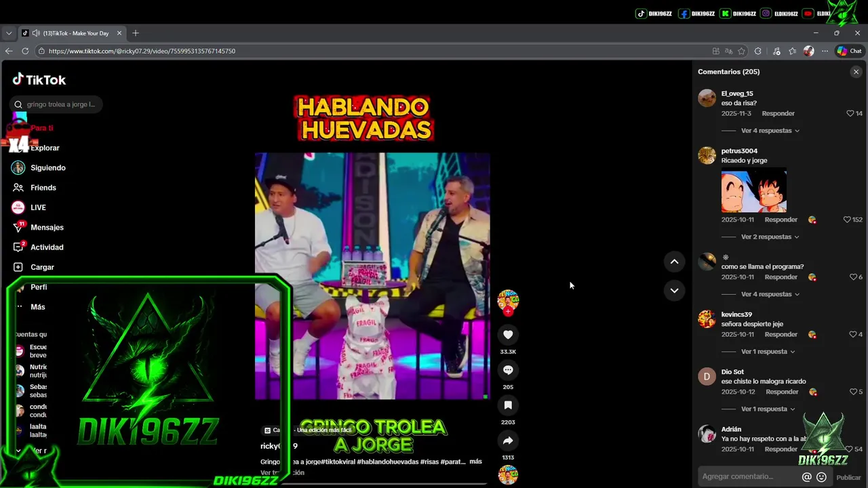The width and height of the screenshot is (868, 488).
Task: Click Responder on petrus3004's comment
Action: pyautogui.click(x=781, y=220)
